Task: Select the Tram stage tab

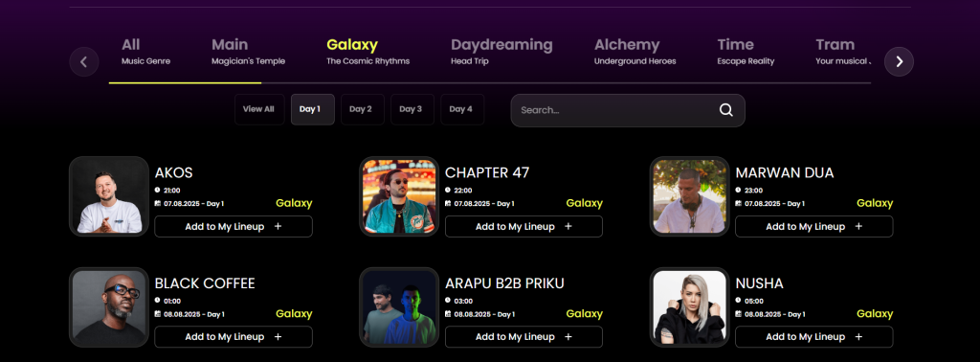Action: click(842, 52)
